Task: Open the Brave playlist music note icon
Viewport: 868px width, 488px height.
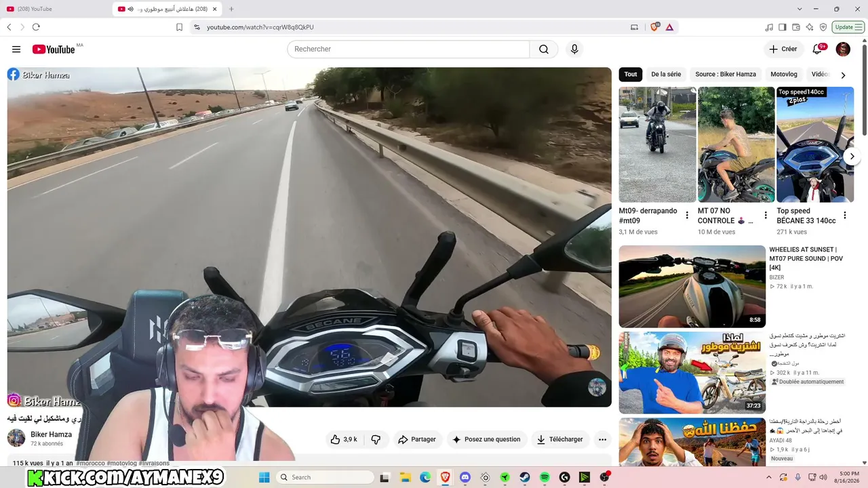Action: click(768, 27)
